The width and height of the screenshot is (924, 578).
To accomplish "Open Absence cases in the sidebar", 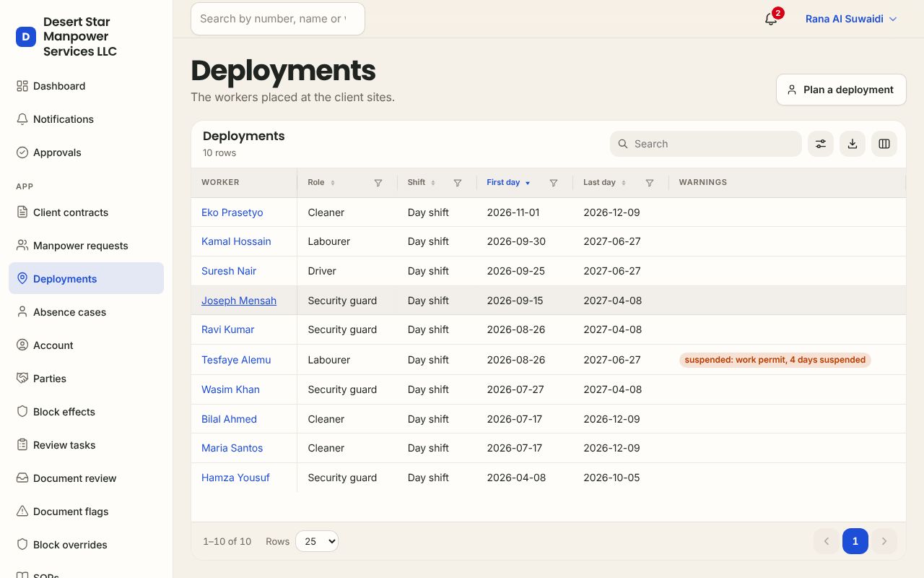I will pos(86,312).
